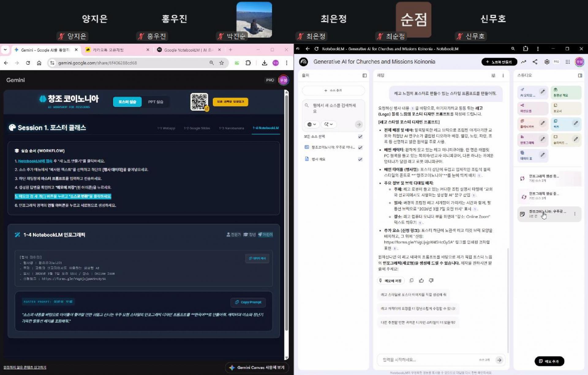588x375 pixels.
Task: Toggle select all sources checkbox
Action: (x=360, y=136)
